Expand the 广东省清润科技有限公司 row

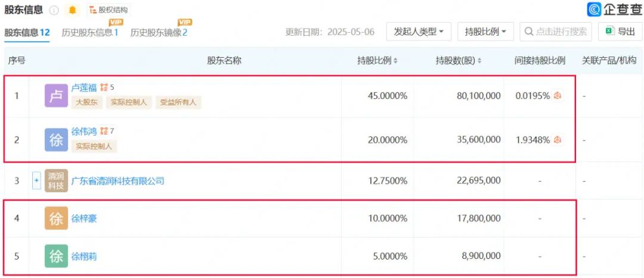[36, 181]
